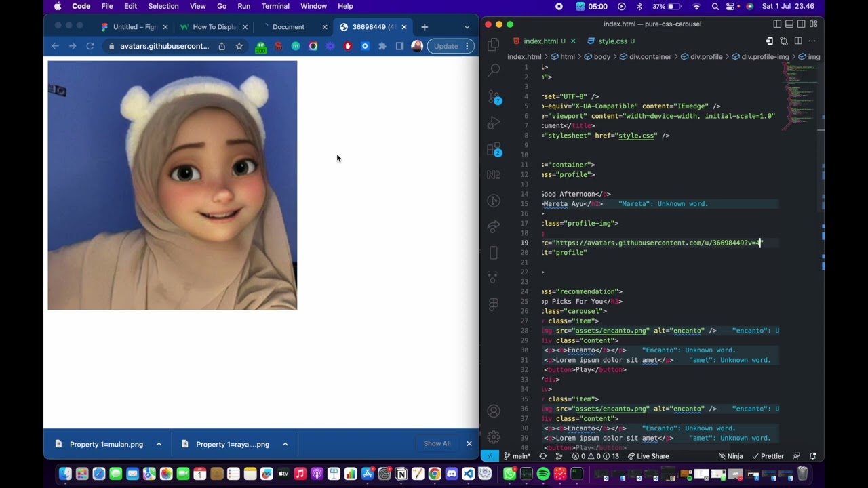Click Prettier formatter status item

click(x=768, y=456)
